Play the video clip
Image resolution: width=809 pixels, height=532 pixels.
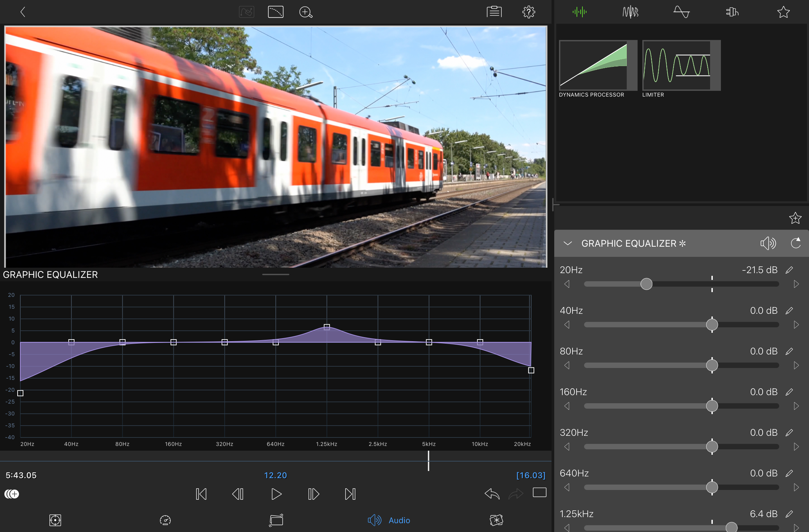point(276,494)
